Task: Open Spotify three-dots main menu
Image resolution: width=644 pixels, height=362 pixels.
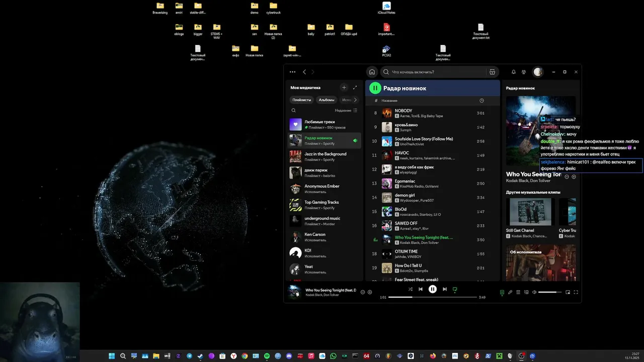Action: (x=292, y=72)
